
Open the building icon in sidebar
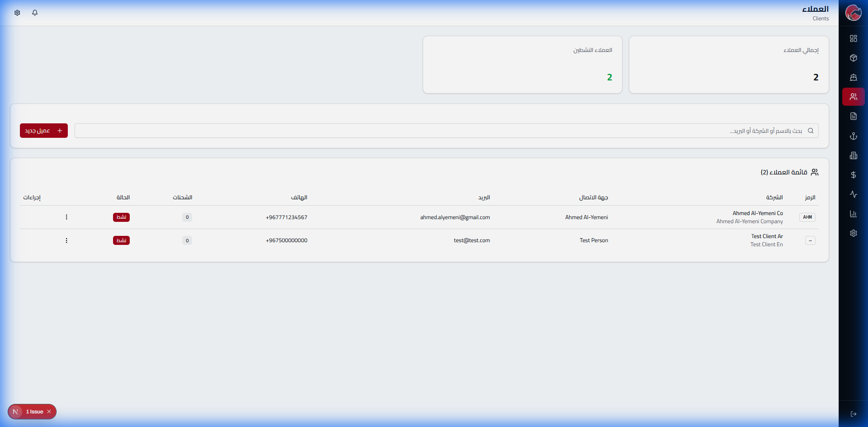pos(853,155)
